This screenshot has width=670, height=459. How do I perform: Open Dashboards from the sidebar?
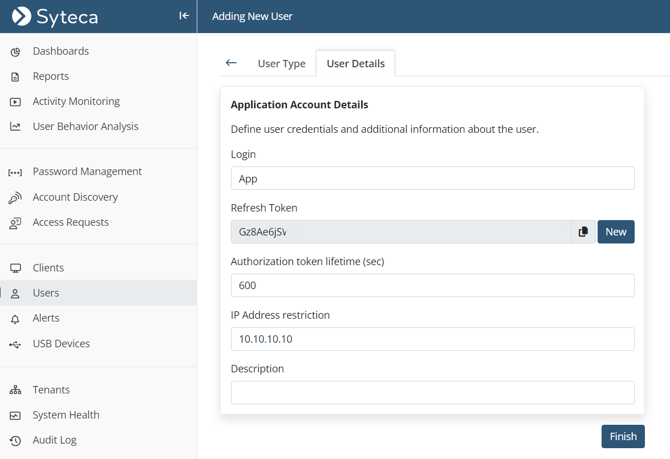[x=60, y=51]
